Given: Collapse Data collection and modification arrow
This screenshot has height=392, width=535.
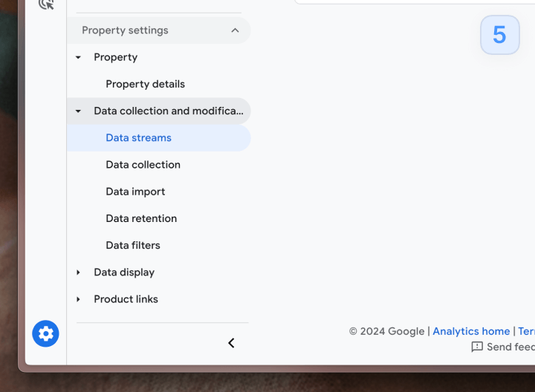Looking at the screenshot, I should tap(78, 111).
